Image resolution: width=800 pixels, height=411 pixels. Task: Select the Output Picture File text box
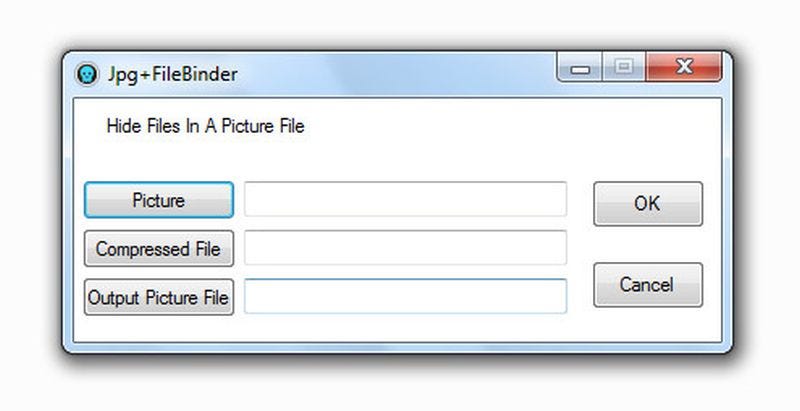click(405, 296)
